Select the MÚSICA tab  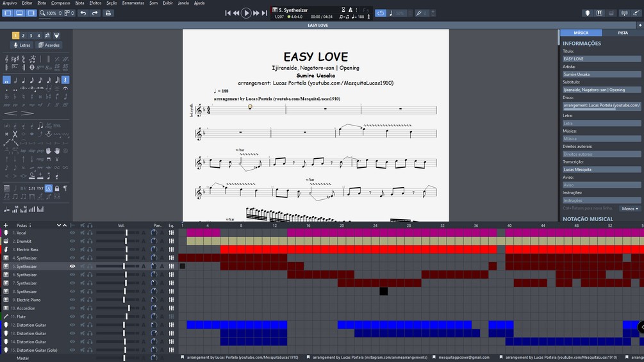pos(581,33)
